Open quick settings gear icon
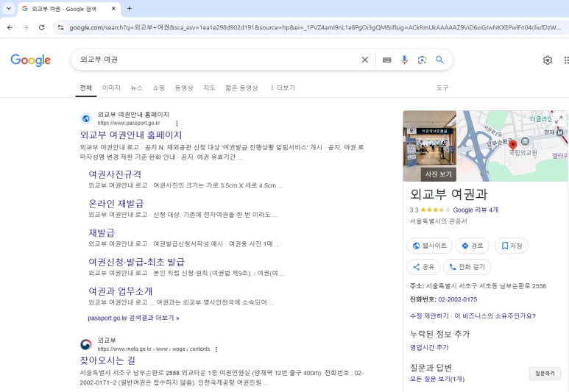This screenshot has height=392, width=569. 547,60
